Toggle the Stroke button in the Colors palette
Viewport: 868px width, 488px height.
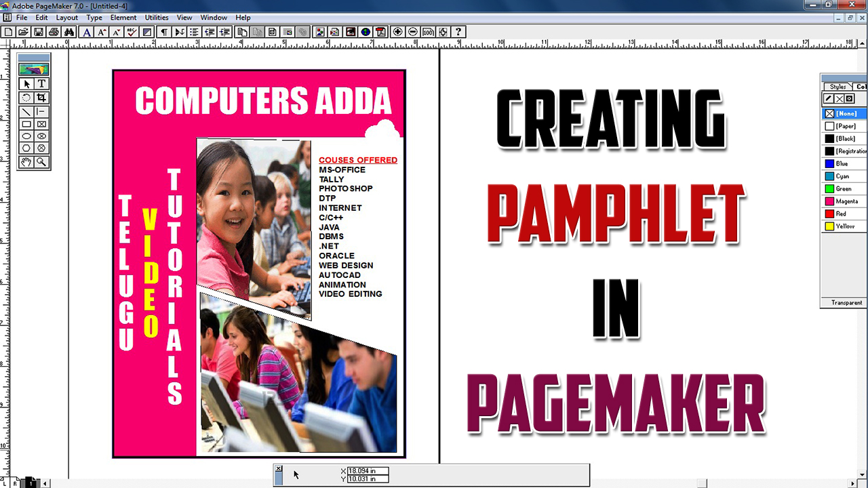[829, 98]
